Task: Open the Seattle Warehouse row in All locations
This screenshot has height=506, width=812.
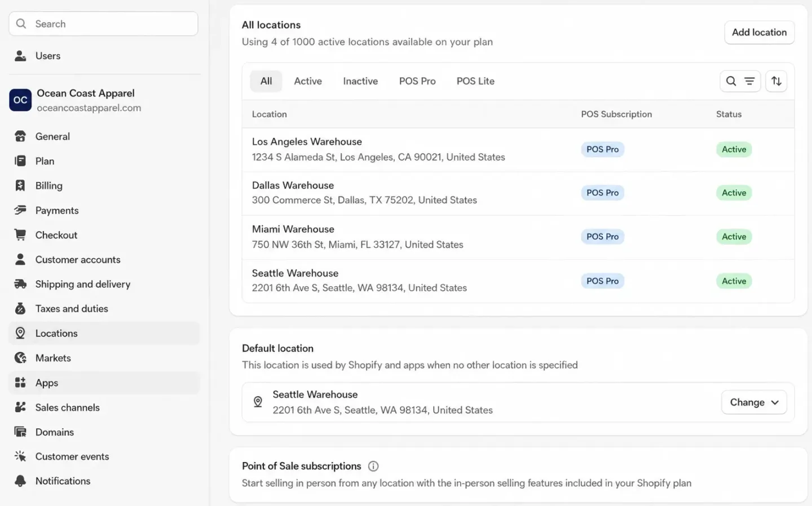Action: 518,281
